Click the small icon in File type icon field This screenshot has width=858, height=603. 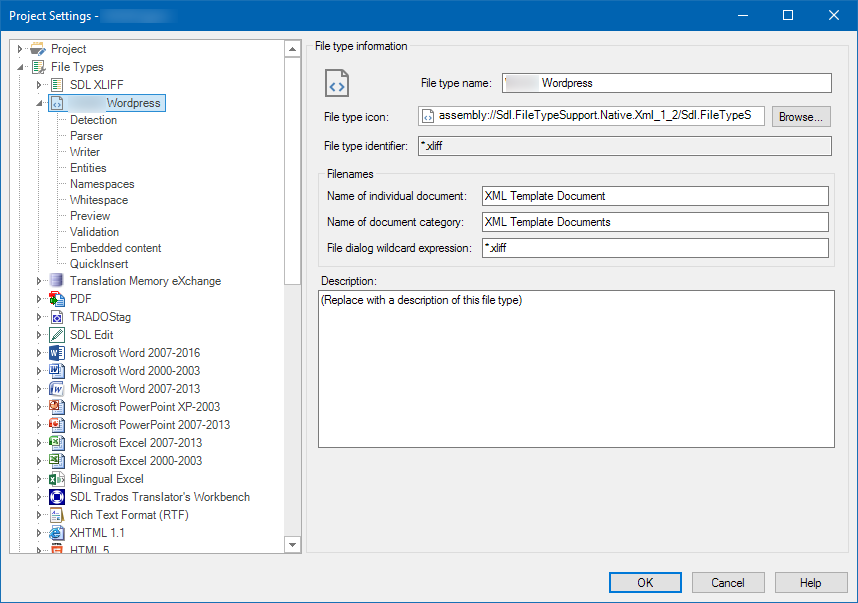(x=428, y=116)
